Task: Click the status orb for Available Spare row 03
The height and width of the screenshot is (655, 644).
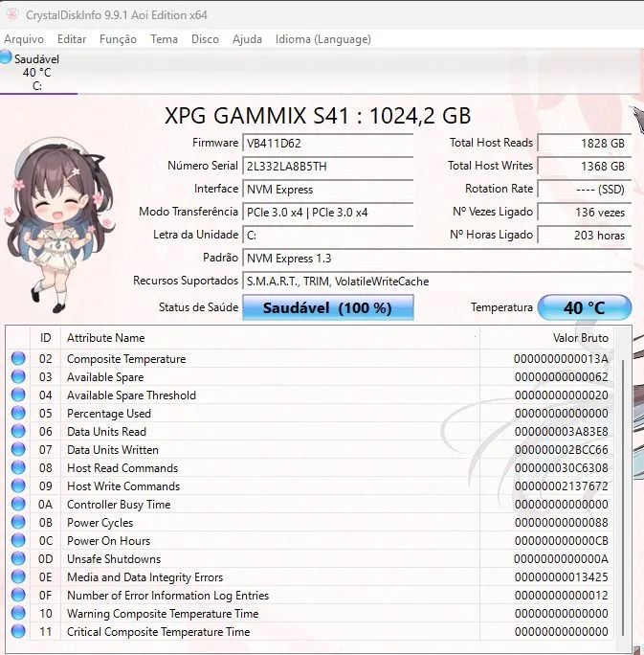Action: 18,376
